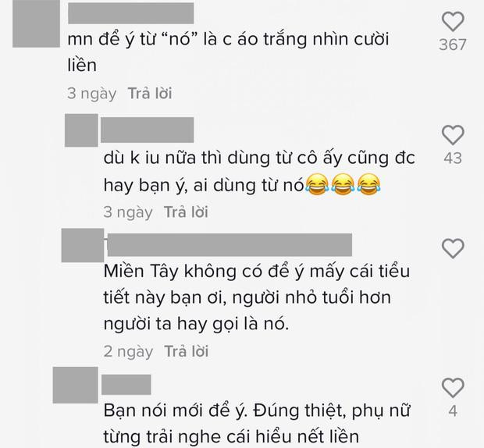Click Trả lời under the 'mn để ý' comment
Image resolution: width=484 pixels, height=448 pixels.
point(150,93)
